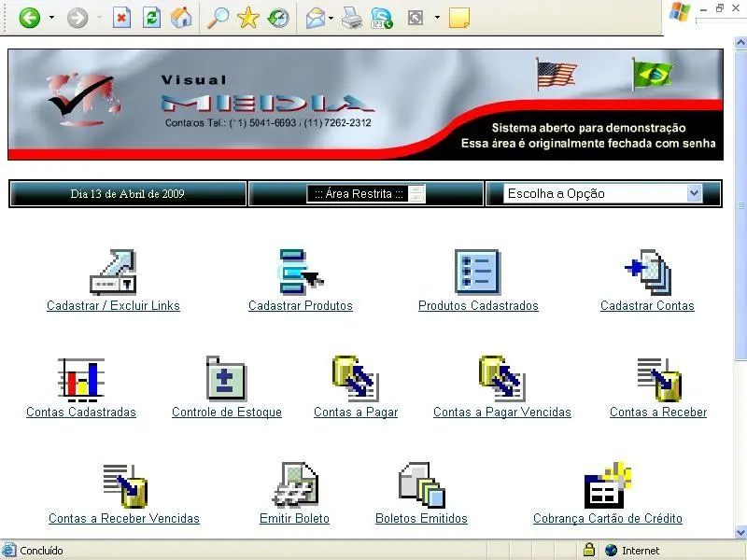
Task: Open the 'Contas a Receber' link
Action: (x=658, y=413)
